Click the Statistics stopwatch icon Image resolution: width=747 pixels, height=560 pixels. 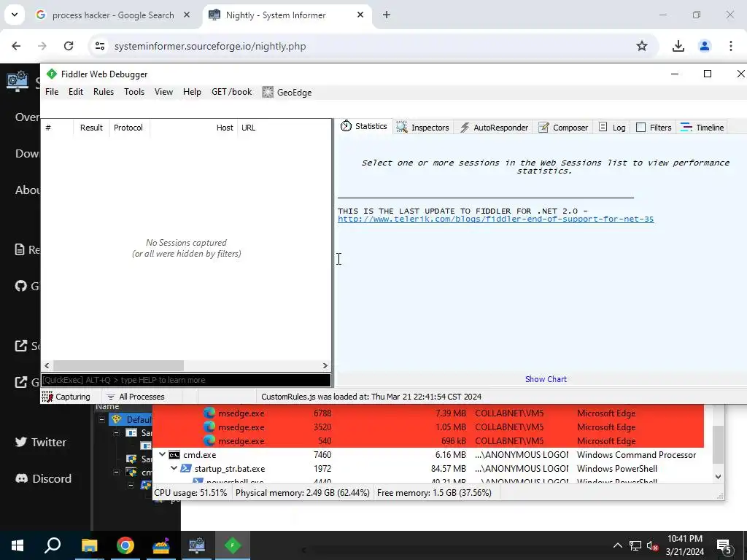pos(346,125)
